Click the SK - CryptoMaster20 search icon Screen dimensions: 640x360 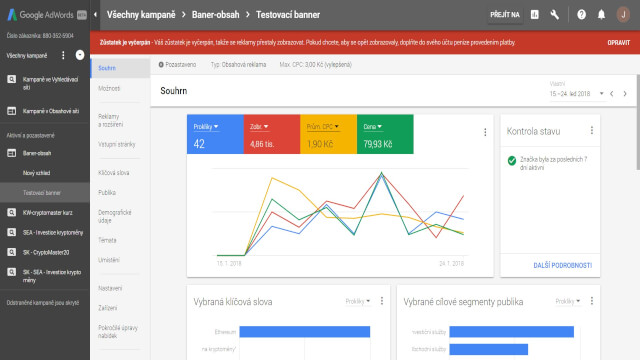(x=11, y=252)
